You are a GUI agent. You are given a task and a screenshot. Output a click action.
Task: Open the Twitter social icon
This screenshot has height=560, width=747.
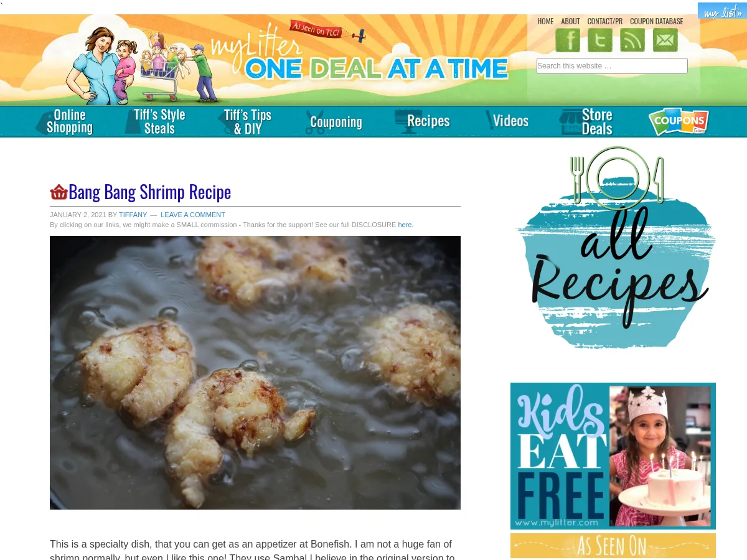coord(600,40)
